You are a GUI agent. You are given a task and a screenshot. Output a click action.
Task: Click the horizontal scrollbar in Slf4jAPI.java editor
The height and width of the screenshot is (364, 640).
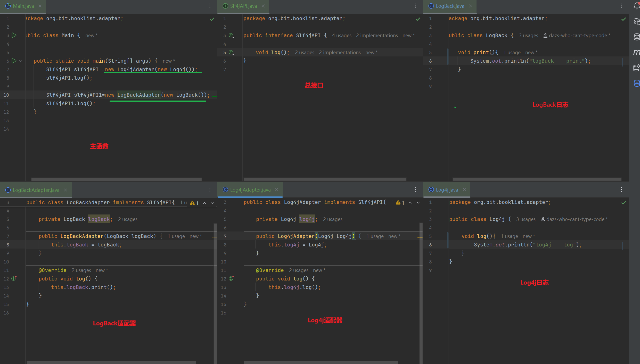click(x=325, y=179)
